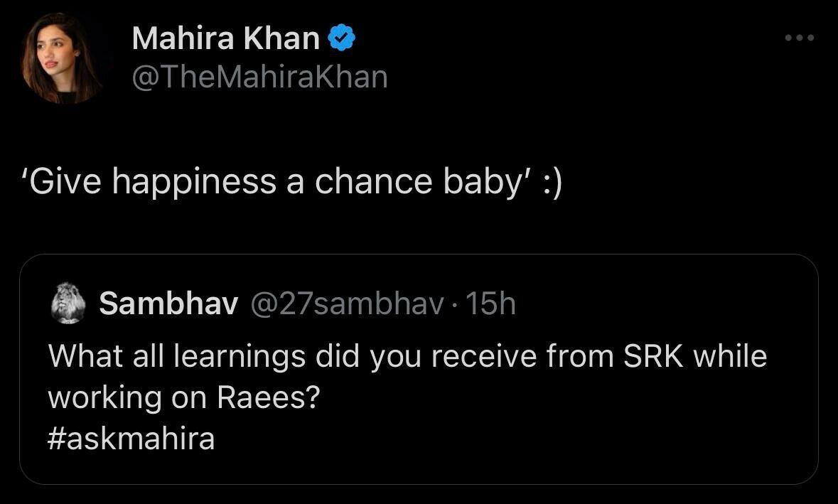Image resolution: width=838 pixels, height=504 pixels.
Task: Click the Mahira Khan display name
Action: (x=225, y=38)
